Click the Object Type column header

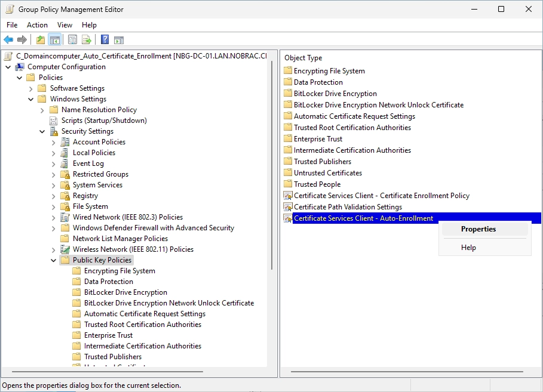tap(303, 58)
